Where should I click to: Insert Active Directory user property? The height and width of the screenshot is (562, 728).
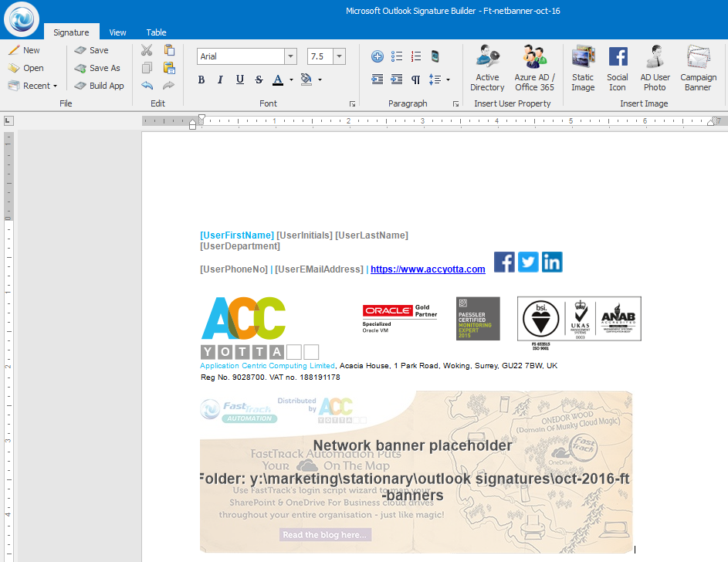click(487, 68)
